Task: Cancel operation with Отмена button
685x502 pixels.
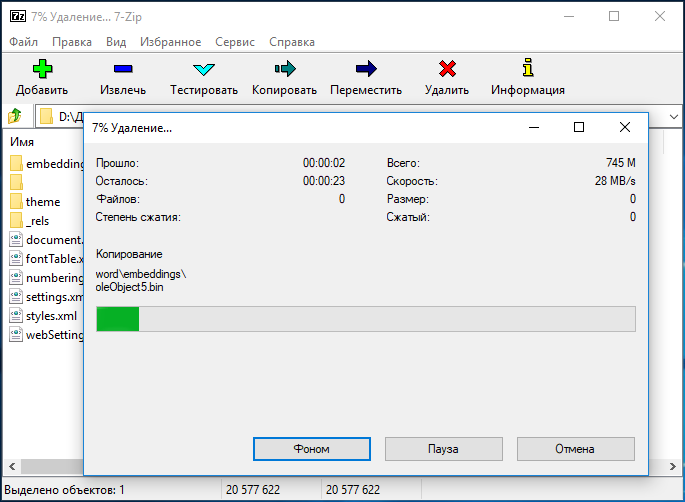Action: (x=576, y=449)
